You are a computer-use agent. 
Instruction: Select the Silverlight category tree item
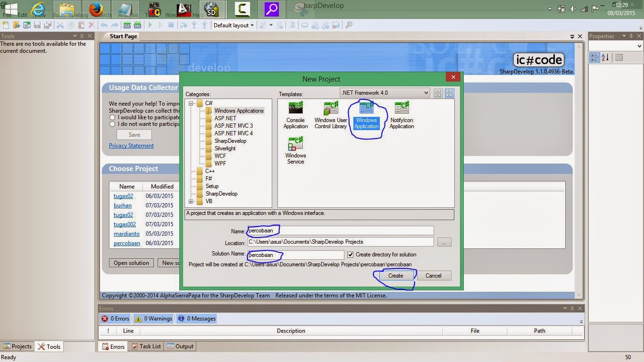coord(225,148)
